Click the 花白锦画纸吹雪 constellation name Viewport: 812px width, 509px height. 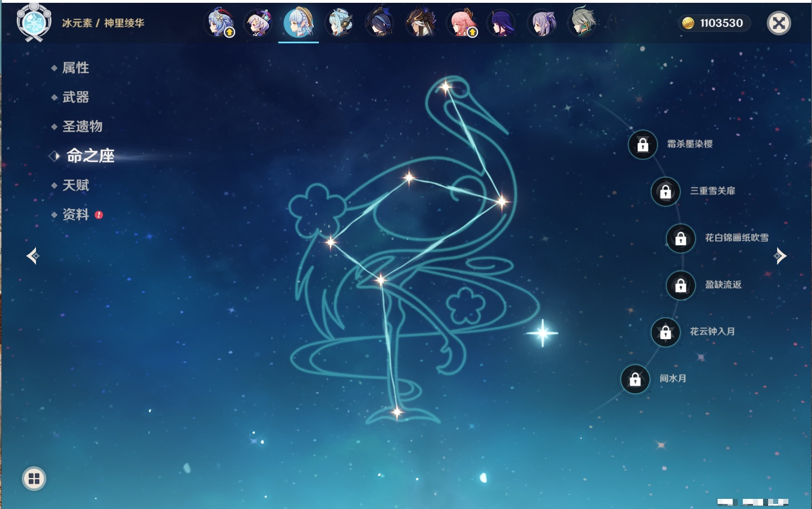[x=737, y=238]
